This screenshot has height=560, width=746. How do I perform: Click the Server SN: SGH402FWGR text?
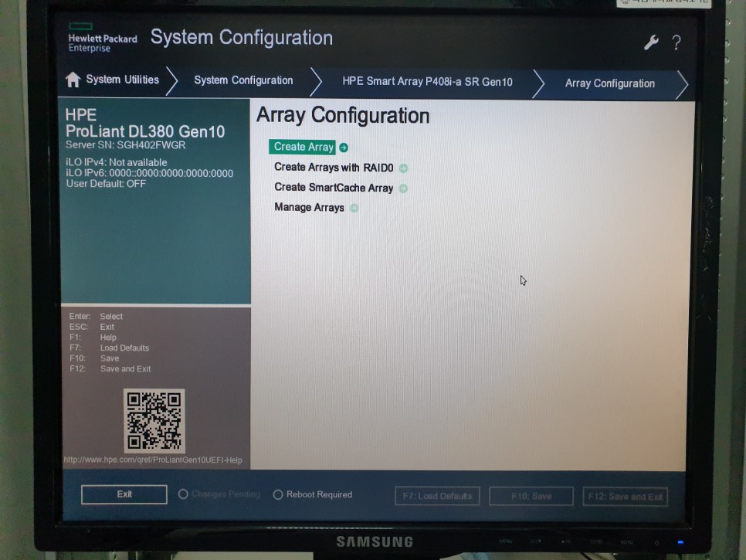pos(126,145)
